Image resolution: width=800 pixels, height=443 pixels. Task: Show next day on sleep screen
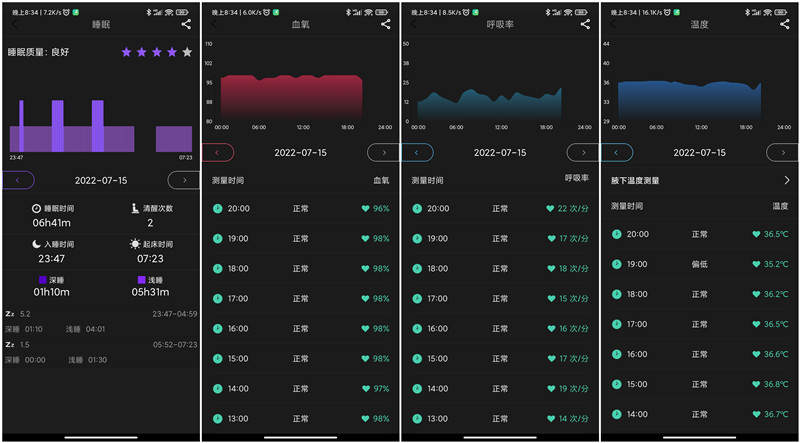(x=184, y=180)
